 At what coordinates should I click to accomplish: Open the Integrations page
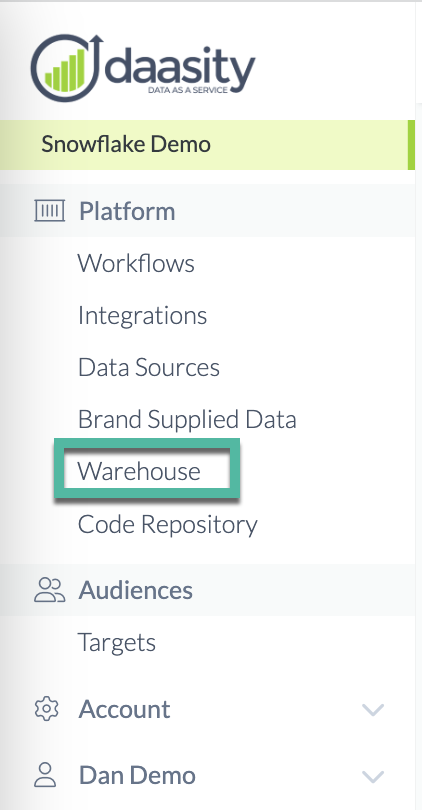point(142,316)
